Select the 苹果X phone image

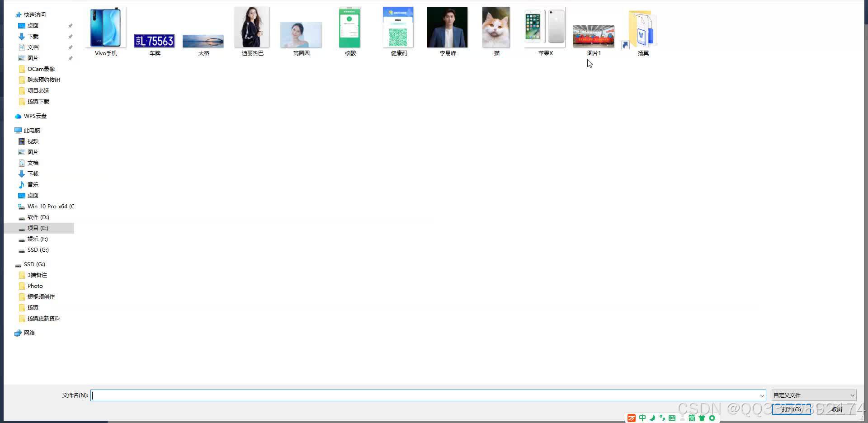pyautogui.click(x=545, y=32)
